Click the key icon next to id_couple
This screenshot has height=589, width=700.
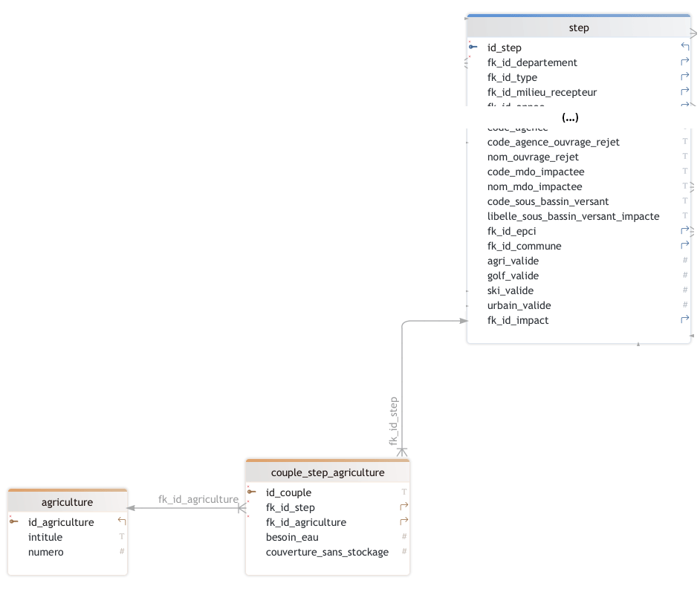(252, 492)
